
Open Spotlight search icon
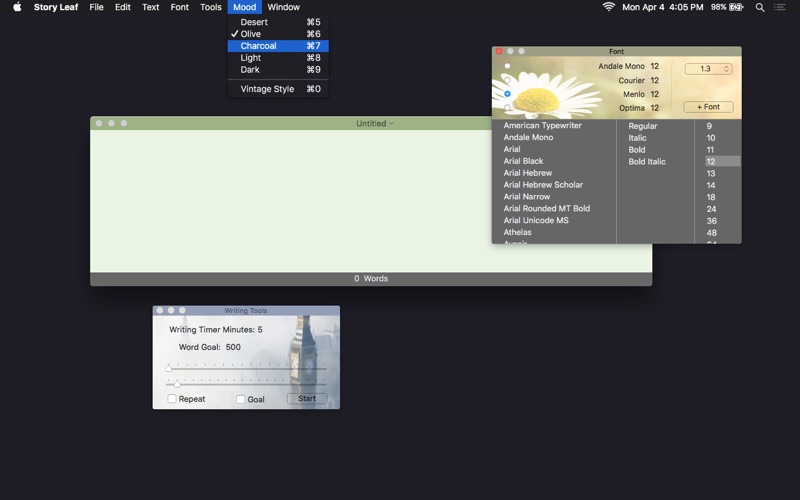[x=760, y=7]
